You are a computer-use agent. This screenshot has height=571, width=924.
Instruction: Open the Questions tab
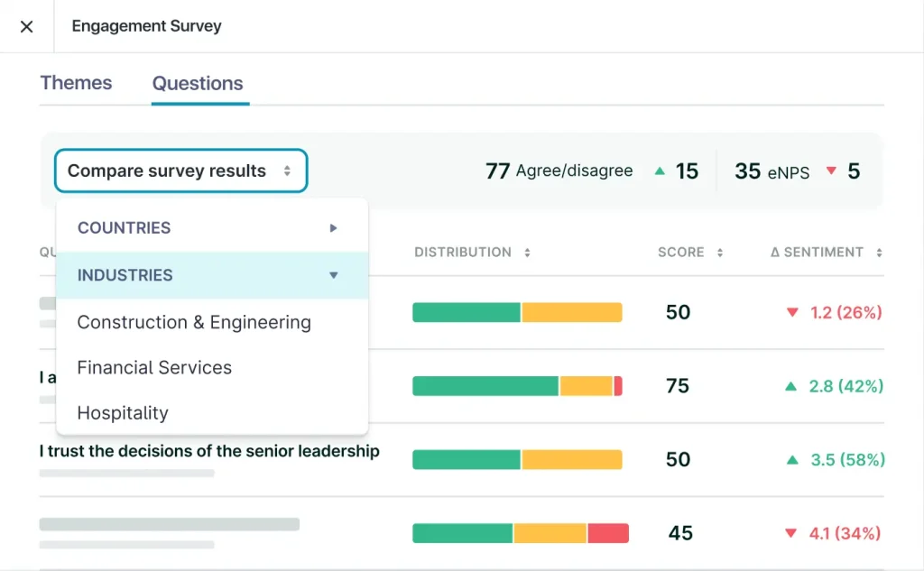[x=198, y=84]
